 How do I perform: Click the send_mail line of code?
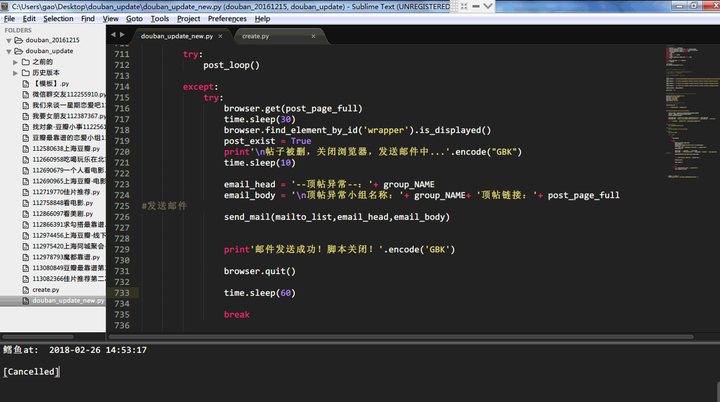pos(337,217)
